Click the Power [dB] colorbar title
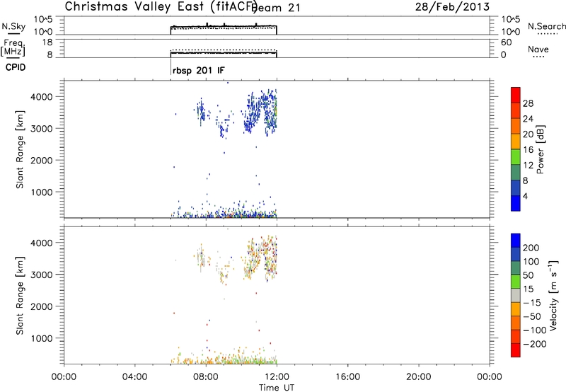The image size is (566, 392). [540, 149]
